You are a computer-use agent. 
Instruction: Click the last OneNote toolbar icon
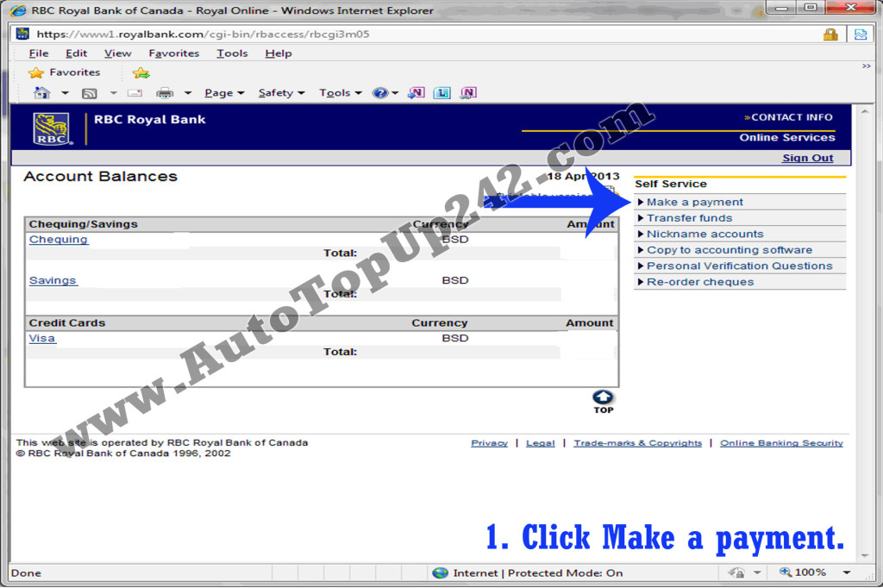[x=468, y=93]
